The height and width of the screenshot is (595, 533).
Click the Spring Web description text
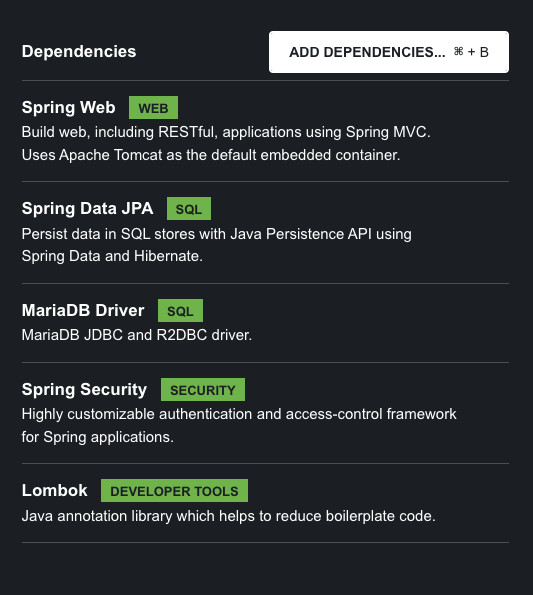coord(226,143)
